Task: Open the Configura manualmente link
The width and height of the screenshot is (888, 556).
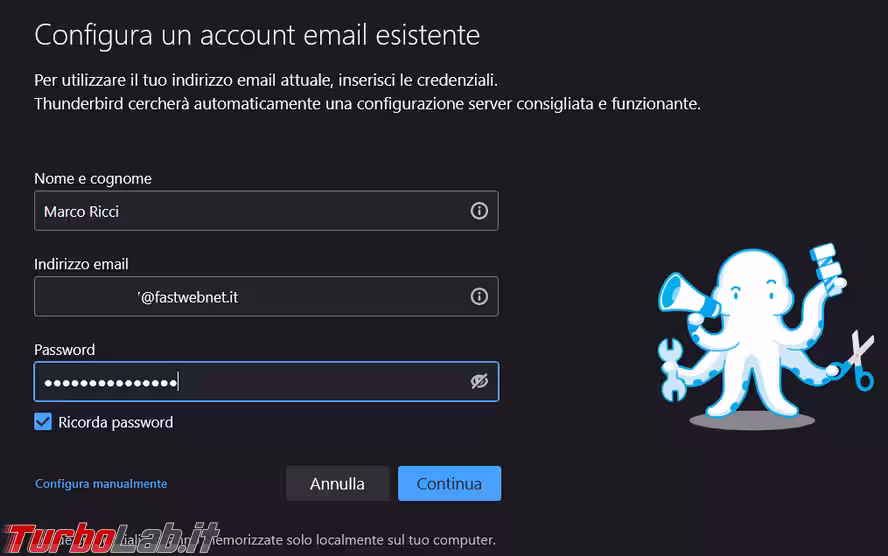Action: coord(101,484)
